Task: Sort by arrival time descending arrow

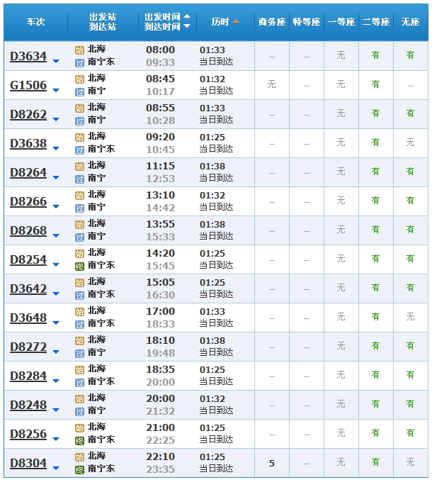Action: tap(187, 26)
